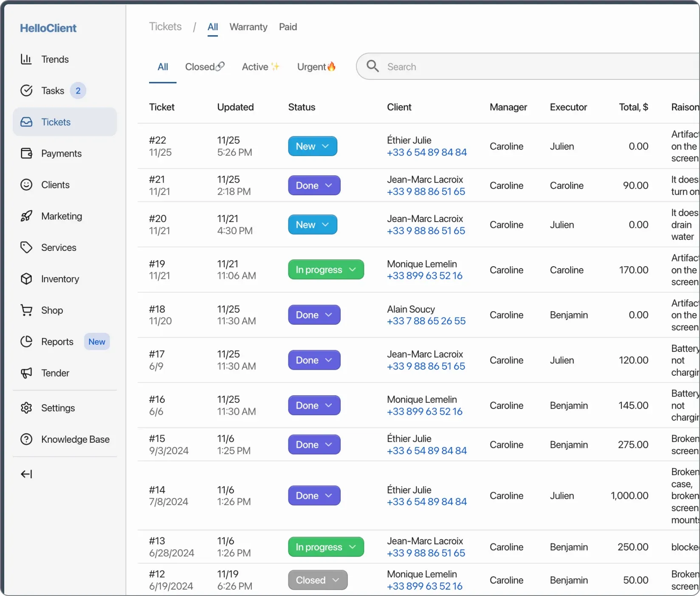Click the Tender megaphone icon

coord(26,373)
